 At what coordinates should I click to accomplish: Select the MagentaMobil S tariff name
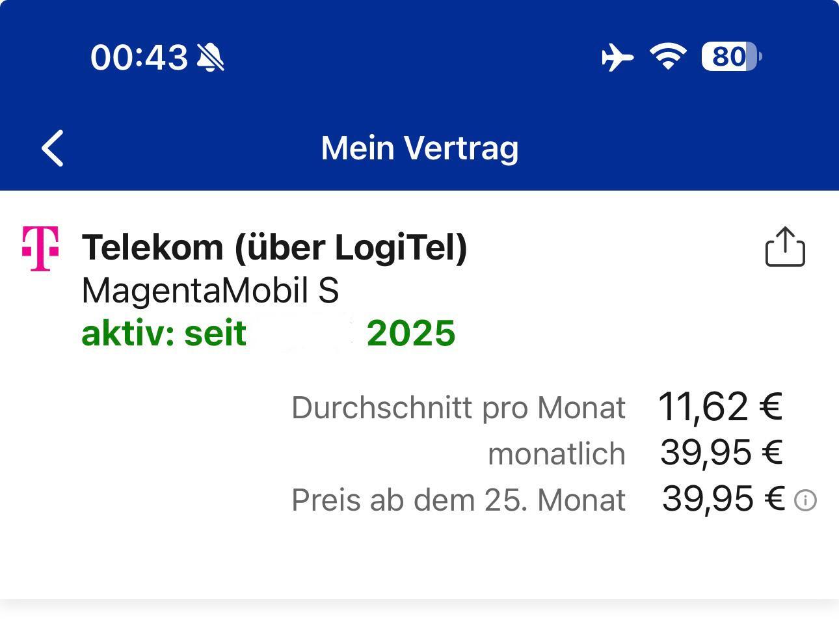click(210, 290)
